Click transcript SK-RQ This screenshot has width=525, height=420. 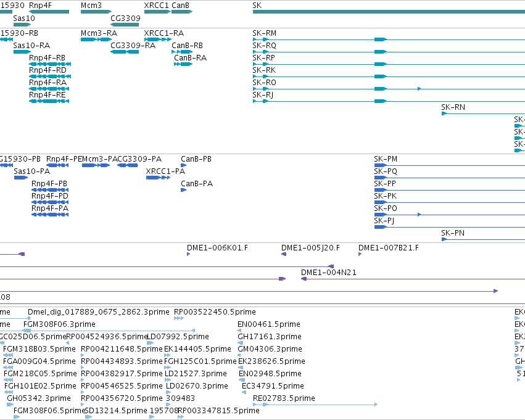(389, 52)
